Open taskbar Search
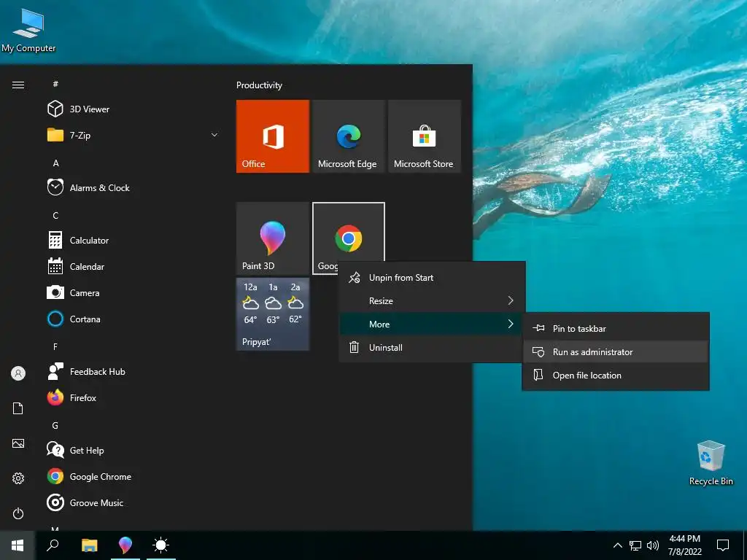The width and height of the screenshot is (747, 560). [53, 545]
